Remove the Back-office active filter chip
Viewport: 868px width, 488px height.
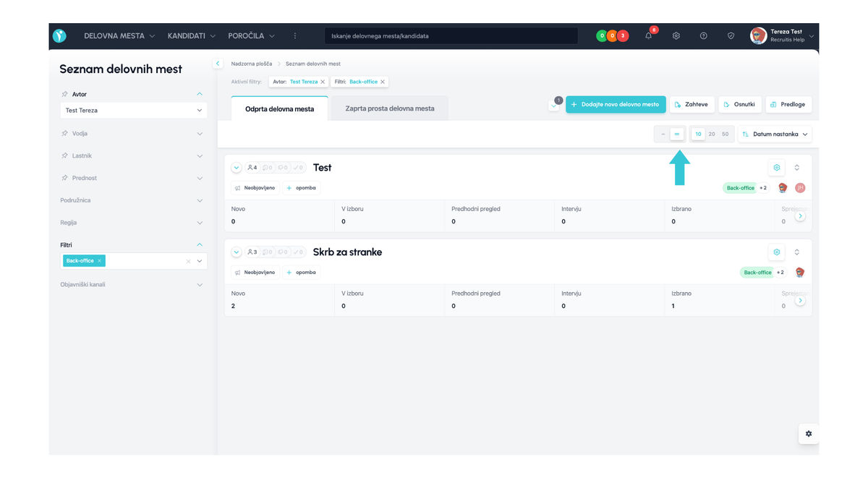(383, 82)
